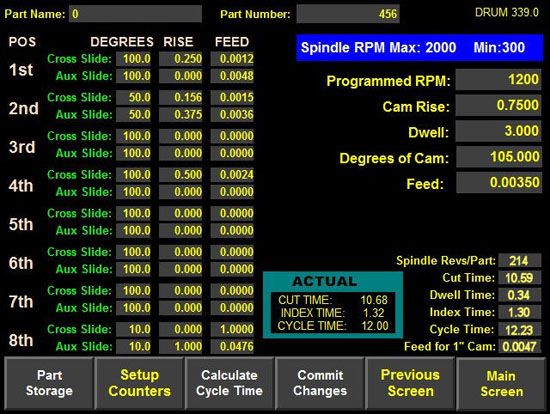Select 2nd position Aux Slide rise field
The image size is (550, 414).
(x=181, y=114)
